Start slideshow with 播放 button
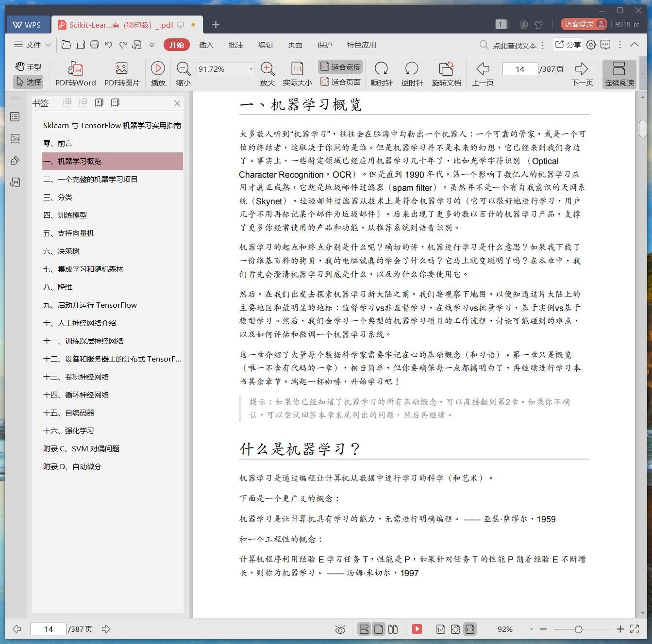Viewport: 652px width, 644px height. pyautogui.click(x=158, y=74)
